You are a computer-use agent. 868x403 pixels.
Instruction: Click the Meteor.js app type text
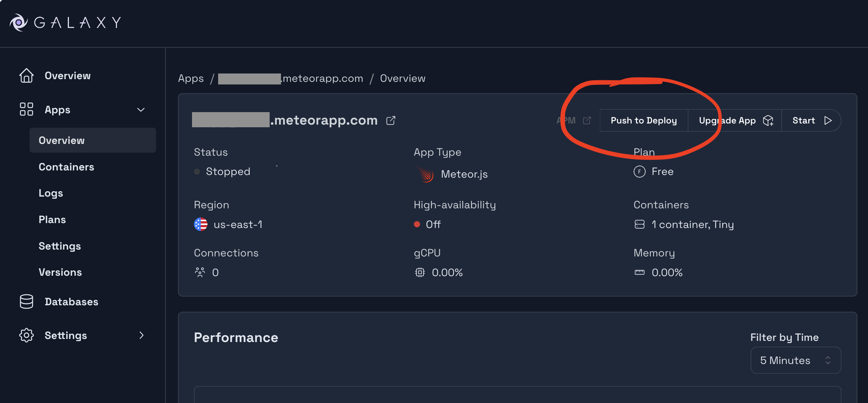click(x=464, y=174)
